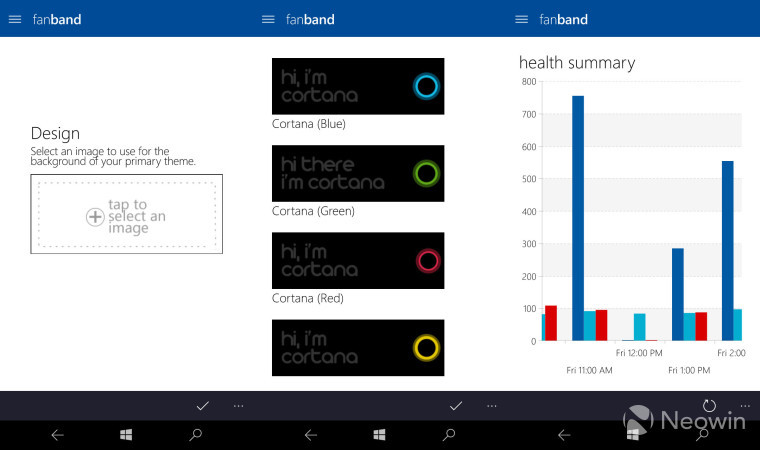Select the Cortana (Green) theme thumbnail
Viewport: 760px width, 450px height.
tap(358, 174)
